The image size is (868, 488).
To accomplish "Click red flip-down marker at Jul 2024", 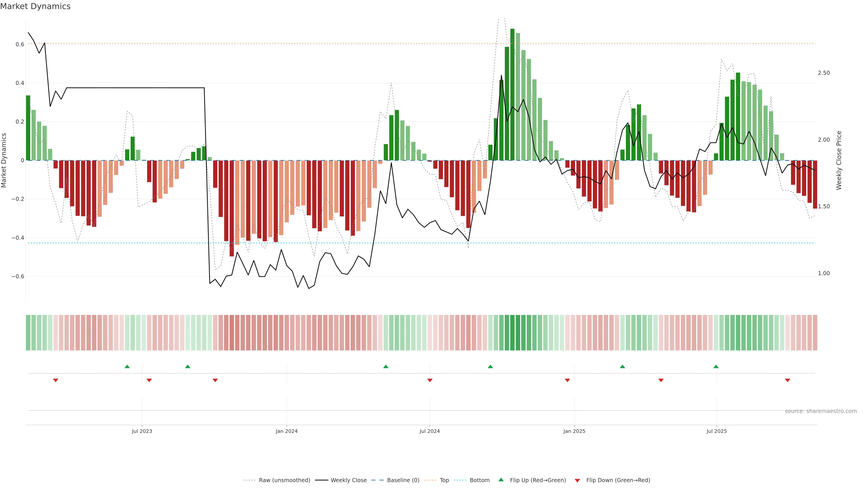I will [430, 380].
